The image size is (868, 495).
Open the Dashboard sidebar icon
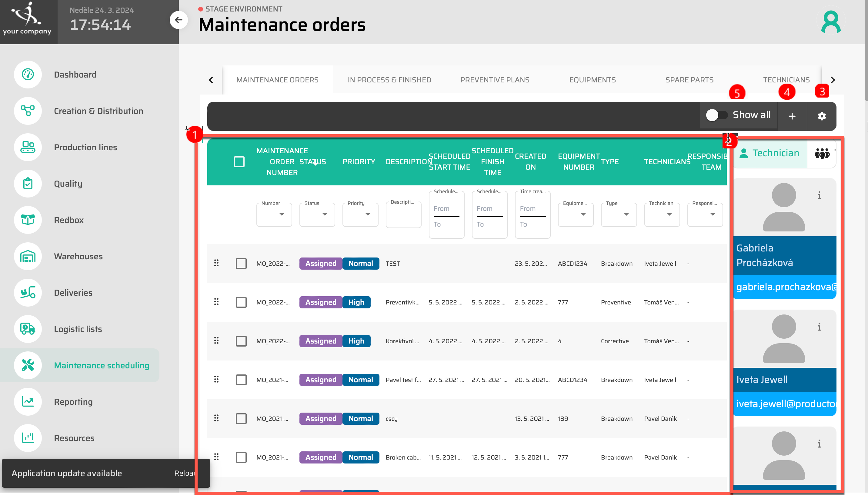pos(28,75)
